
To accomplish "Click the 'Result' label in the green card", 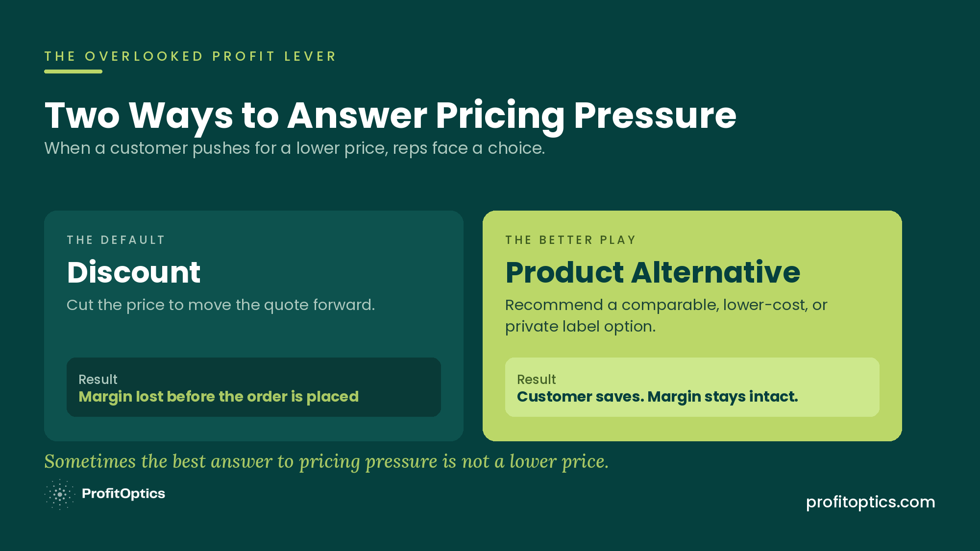I will pos(537,380).
